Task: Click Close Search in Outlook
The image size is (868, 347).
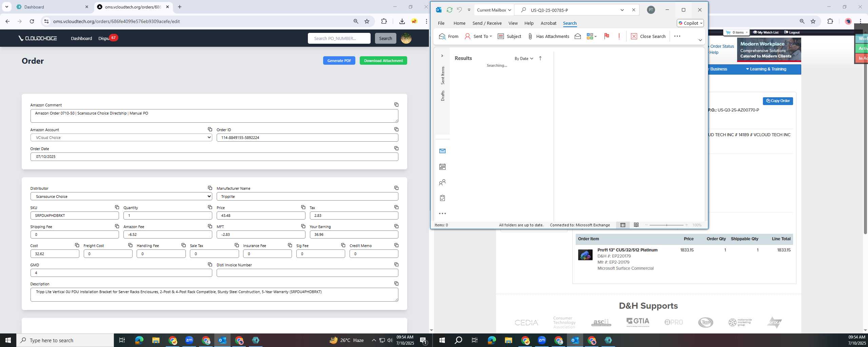Action: pyautogui.click(x=648, y=36)
